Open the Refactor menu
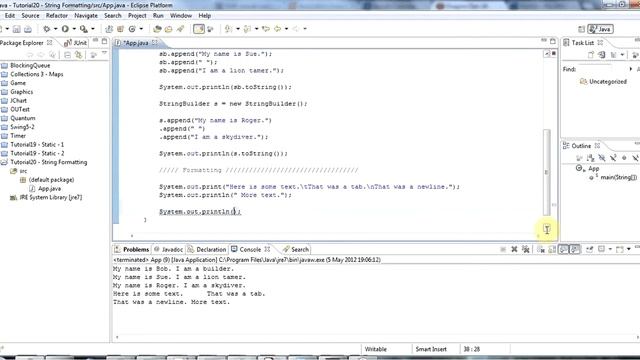640x360 pixels. (x=57, y=16)
